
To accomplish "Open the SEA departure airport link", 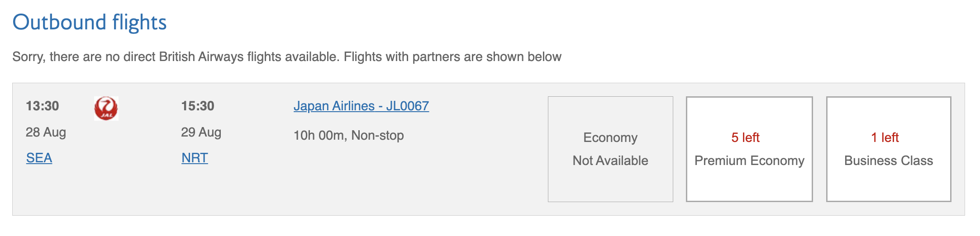I will pos(39,158).
